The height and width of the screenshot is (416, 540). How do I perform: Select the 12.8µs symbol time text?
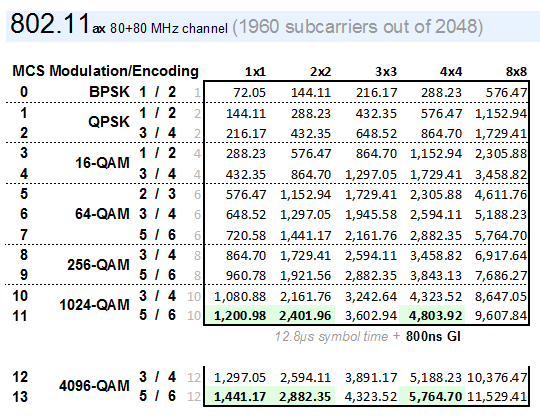point(331,336)
